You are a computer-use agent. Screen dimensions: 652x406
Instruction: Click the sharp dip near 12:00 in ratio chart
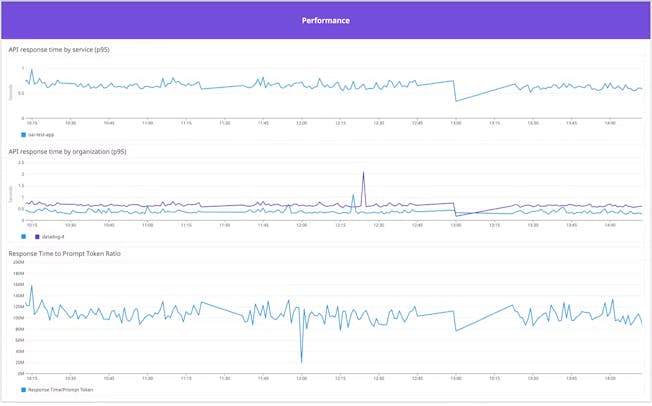tap(301, 361)
